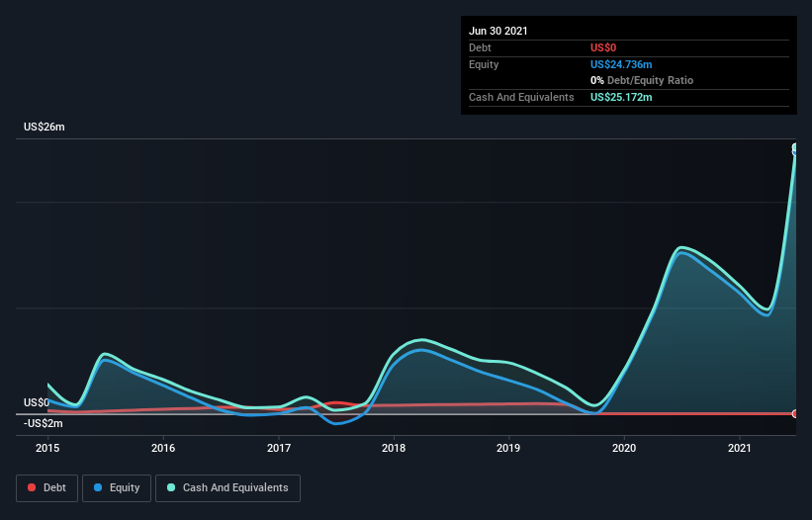Click the 0% Debt/Equity Ratio text
Screen dimensions: 812x520
(642, 80)
